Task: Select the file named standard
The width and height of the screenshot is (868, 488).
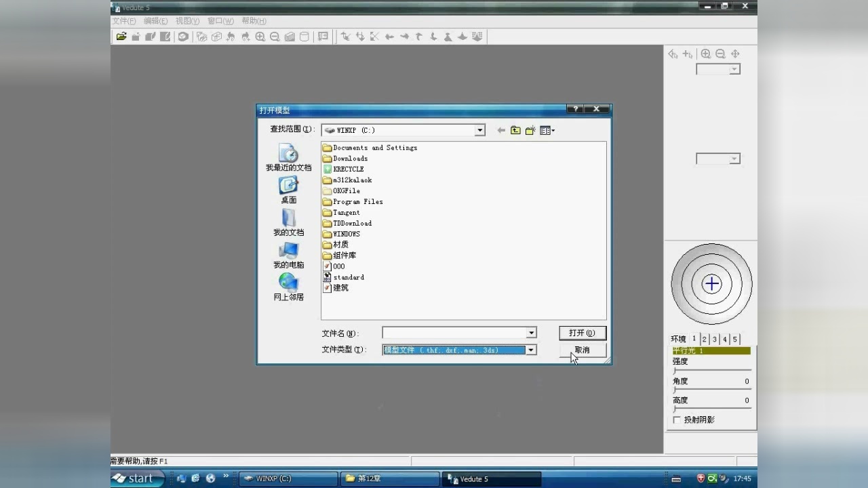Action: point(344,277)
